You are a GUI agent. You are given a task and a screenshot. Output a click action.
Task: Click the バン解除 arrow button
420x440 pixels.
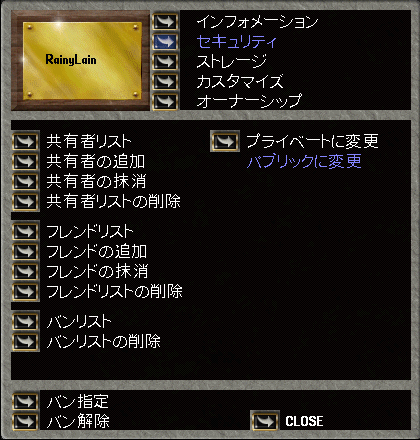25,422
